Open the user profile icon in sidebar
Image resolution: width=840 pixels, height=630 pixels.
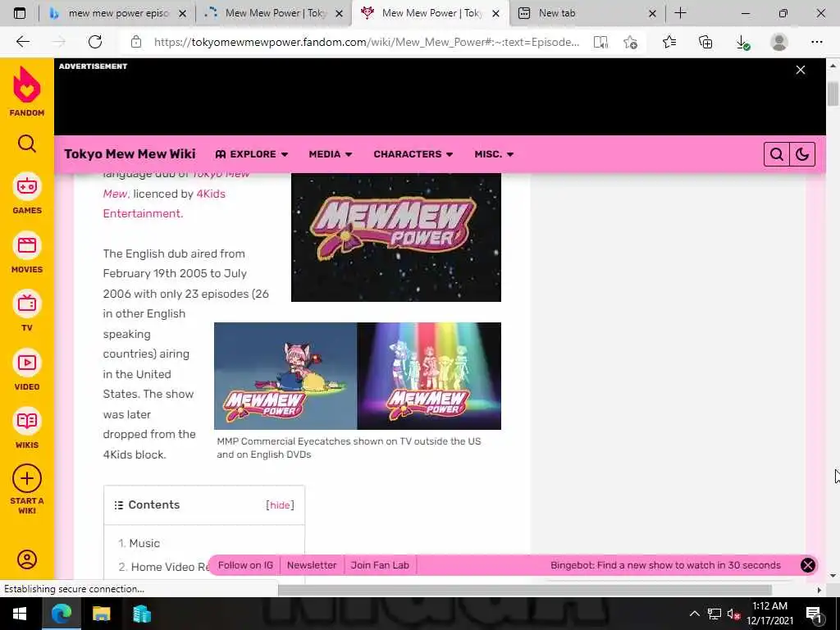[x=27, y=559]
